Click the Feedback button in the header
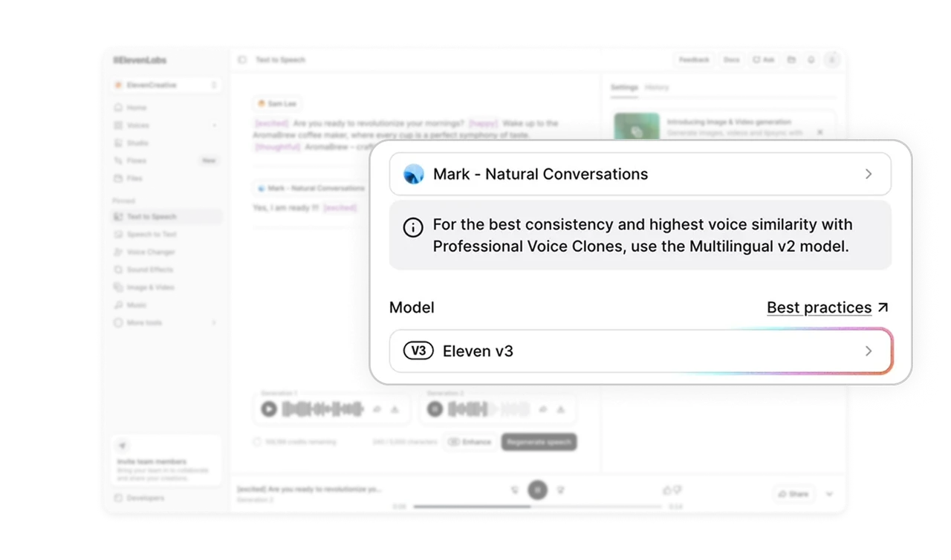This screenshot has height=560, width=951. pyautogui.click(x=693, y=60)
